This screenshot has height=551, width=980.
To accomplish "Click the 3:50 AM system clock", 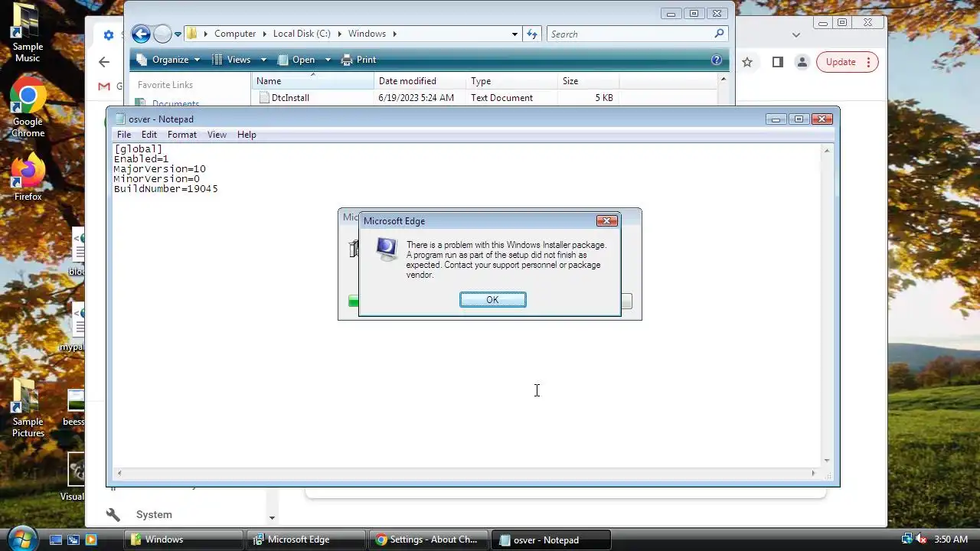I will tap(951, 540).
